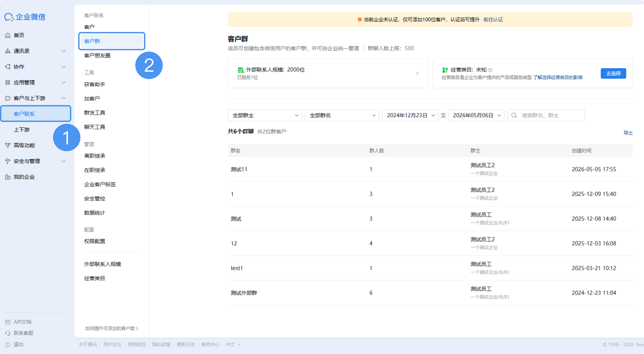Expand the 协作 menu chevron
Viewport: 644px width, 354px height.
(x=64, y=67)
